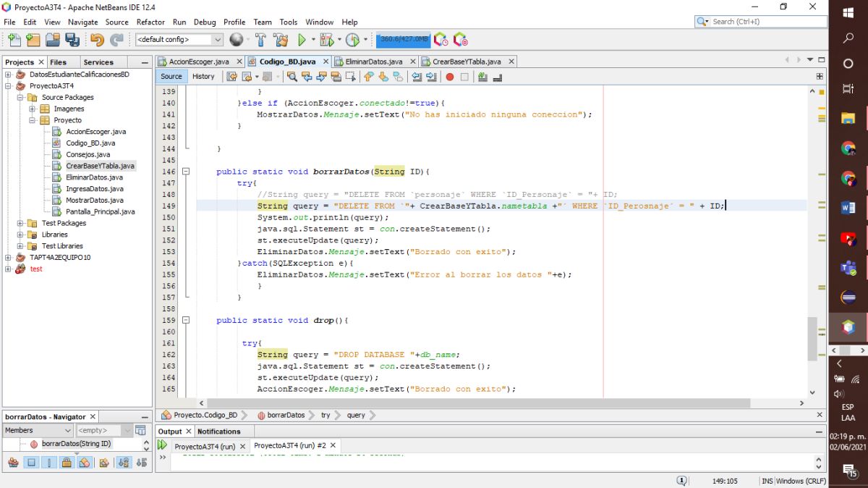
Task: Open the Refactor menu
Action: [150, 22]
